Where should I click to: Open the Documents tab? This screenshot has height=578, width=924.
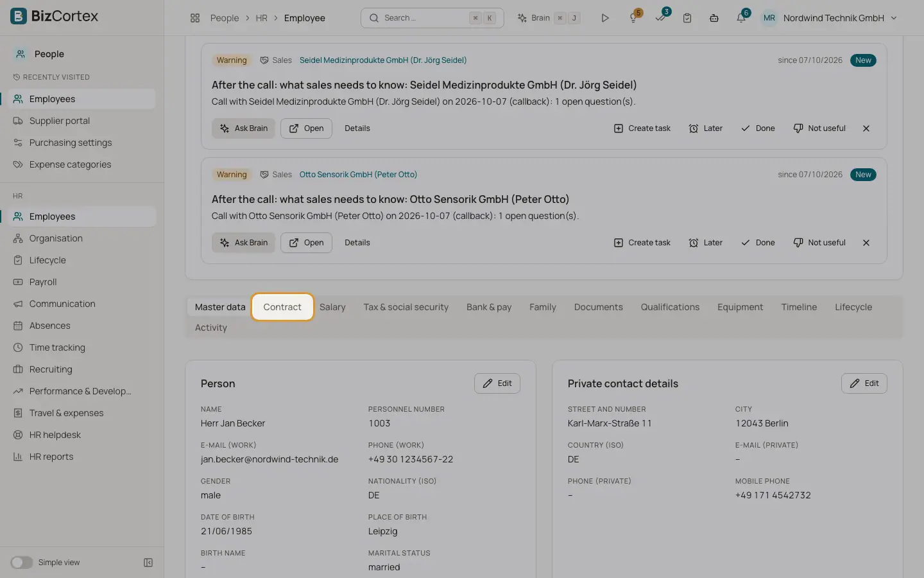[598, 307]
